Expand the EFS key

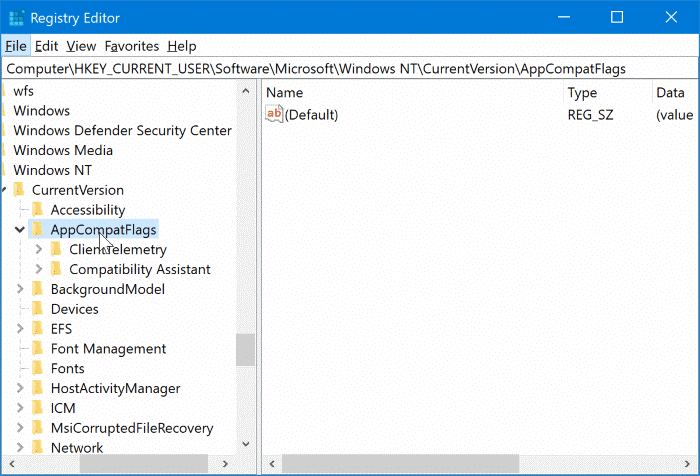(20, 329)
